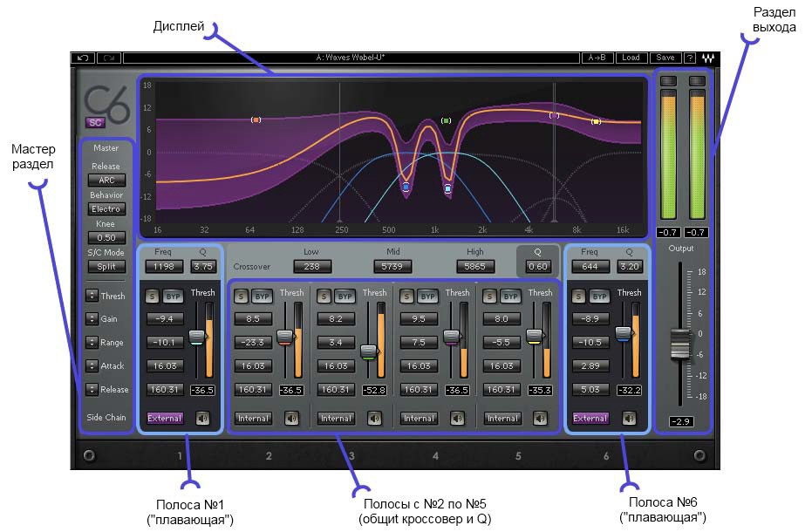
Task: Click the Waves logo icon
Action: click(708, 58)
